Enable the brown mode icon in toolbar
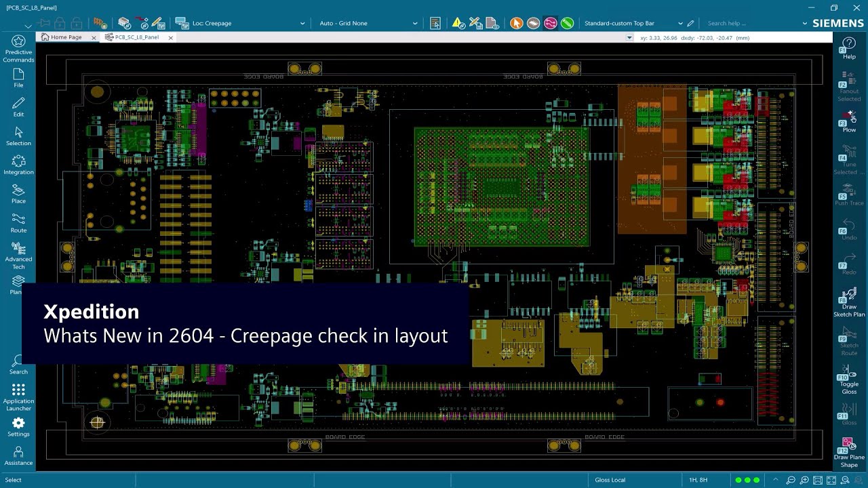The width and height of the screenshot is (868, 488). click(x=534, y=23)
